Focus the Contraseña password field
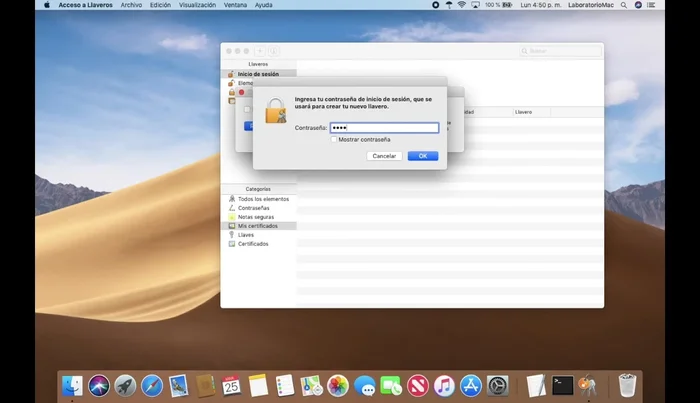The height and width of the screenshot is (403, 700). 384,128
